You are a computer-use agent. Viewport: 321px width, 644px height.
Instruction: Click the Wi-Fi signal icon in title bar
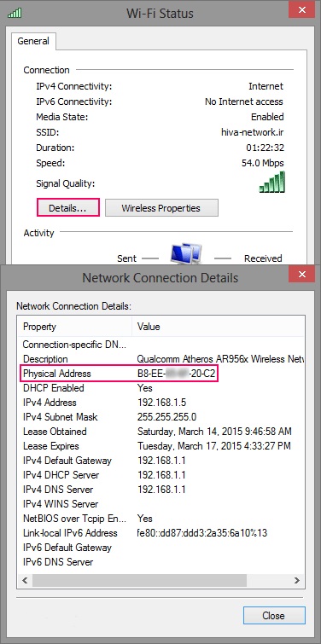pos(15,13)
